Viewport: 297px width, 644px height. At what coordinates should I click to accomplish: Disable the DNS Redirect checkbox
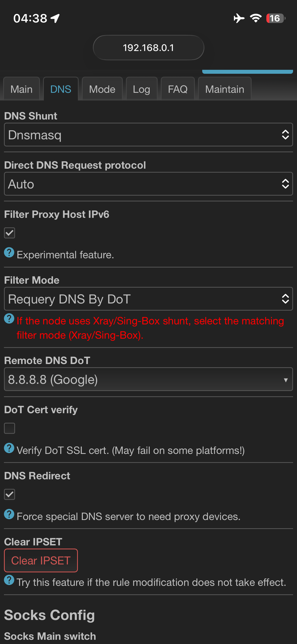10,494
